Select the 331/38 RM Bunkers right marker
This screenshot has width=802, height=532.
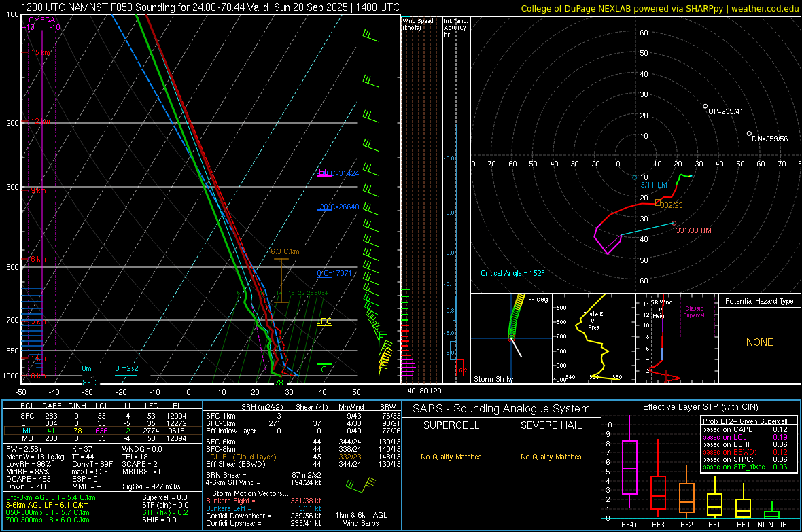(674, 223)
